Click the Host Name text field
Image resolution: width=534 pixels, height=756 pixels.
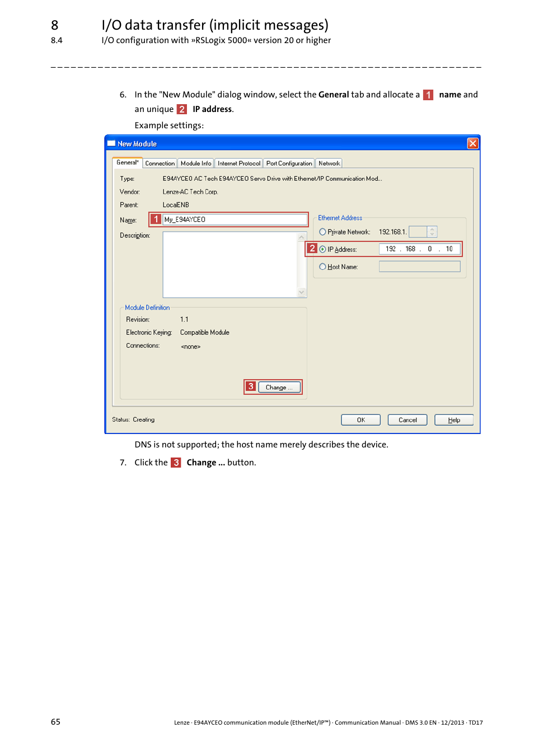pos(419,267)
